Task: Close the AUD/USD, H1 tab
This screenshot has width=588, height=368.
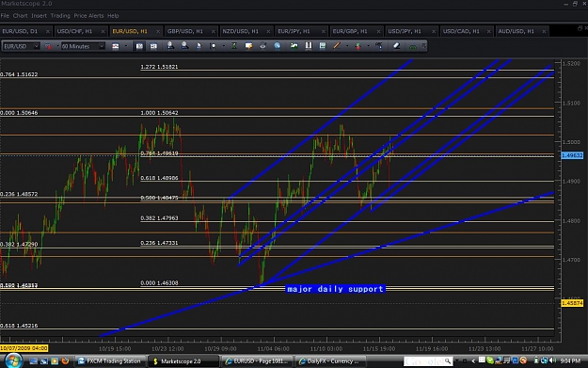Action: click(544, 31)
